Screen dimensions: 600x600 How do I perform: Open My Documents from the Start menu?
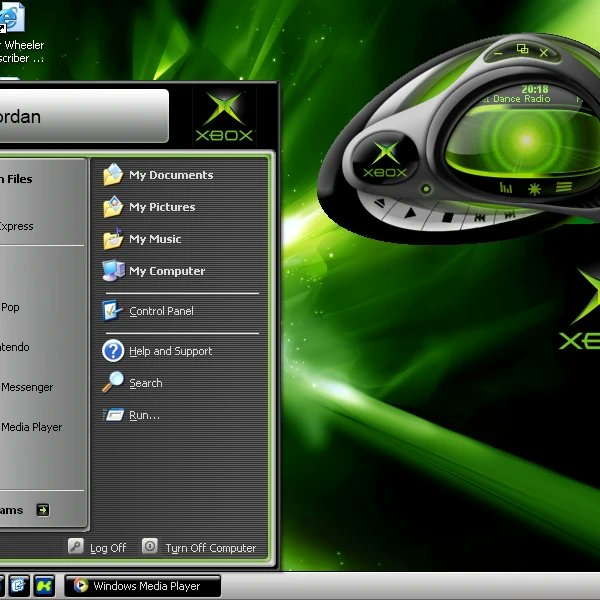(158, 175)
